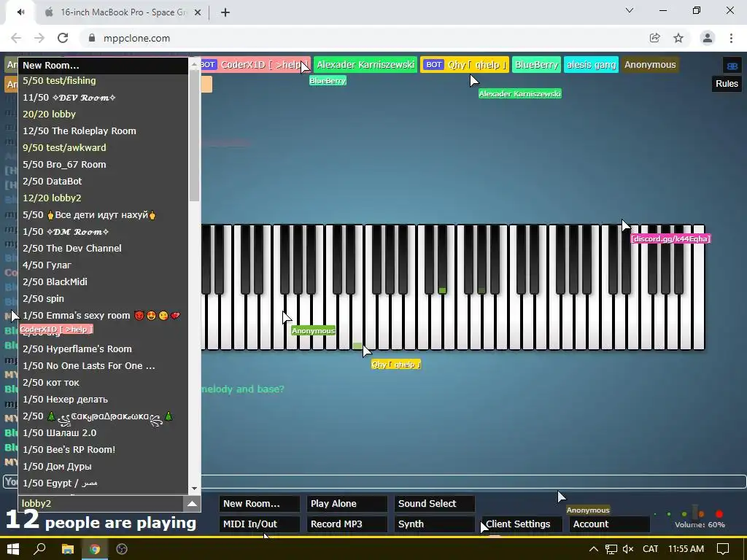Join the Дом Дуры room

click(x=103, y=466)
